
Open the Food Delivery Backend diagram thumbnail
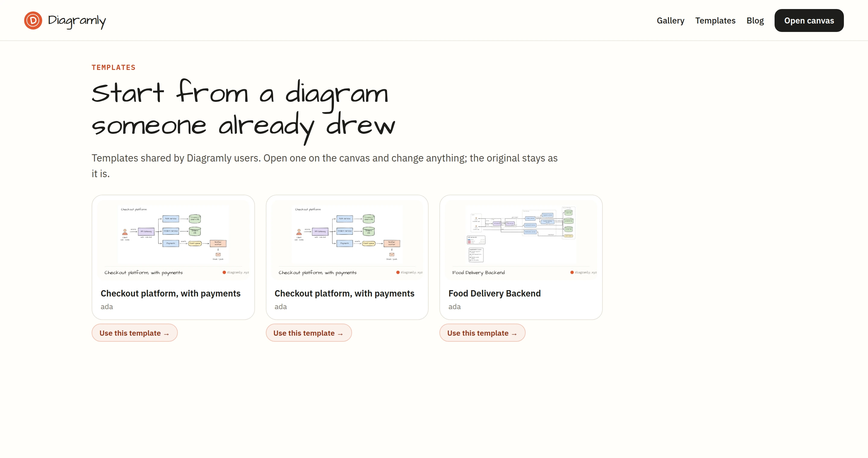520,240
